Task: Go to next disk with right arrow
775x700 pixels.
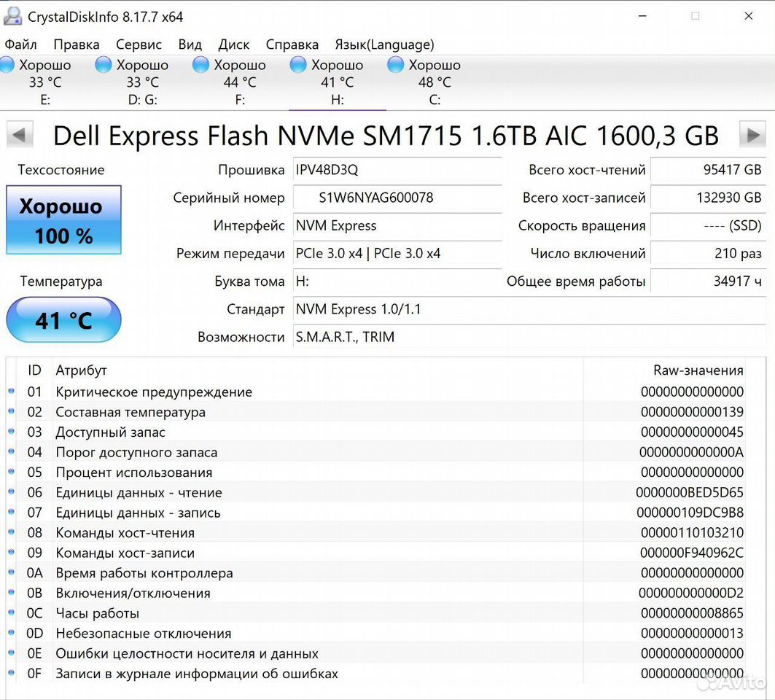Action: [x=752, y=134]
